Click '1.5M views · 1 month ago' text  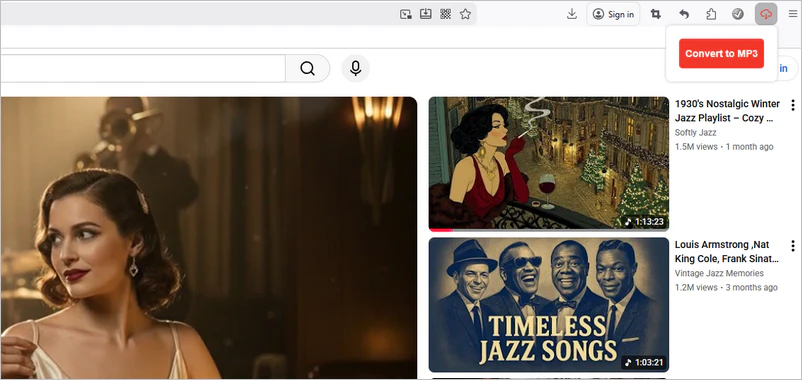(724, 147)
